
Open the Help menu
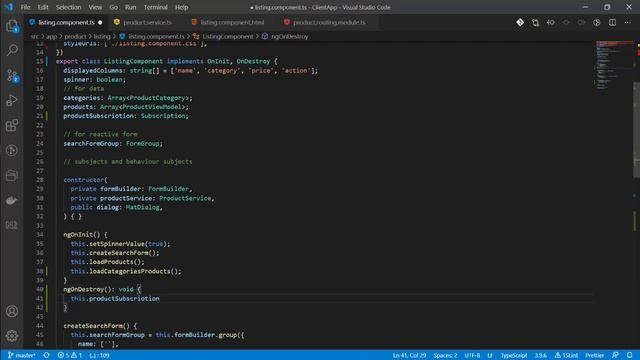click(181, 7)
